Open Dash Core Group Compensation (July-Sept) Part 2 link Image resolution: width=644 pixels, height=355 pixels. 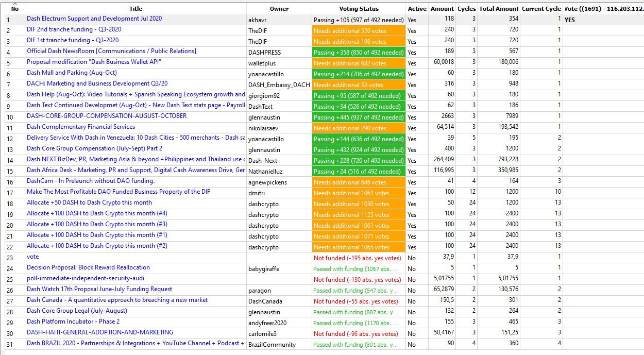tap(94, 148)
